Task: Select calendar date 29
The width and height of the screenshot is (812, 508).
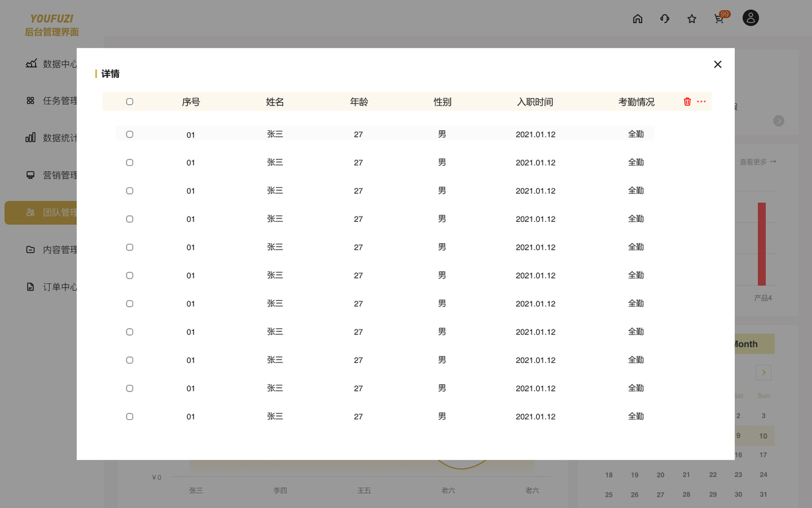Action: click(713, 494)
